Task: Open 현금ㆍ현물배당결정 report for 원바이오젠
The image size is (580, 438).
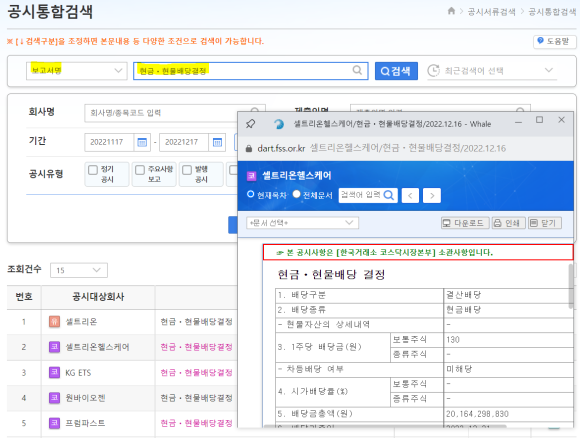Action: tap(196, 398)
